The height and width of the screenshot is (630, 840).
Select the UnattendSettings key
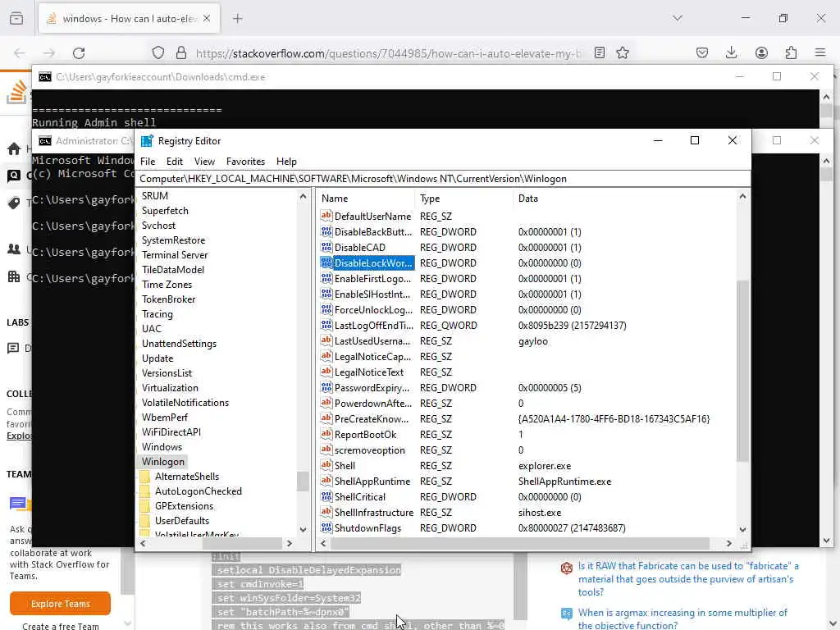click(x=179, y=344)
